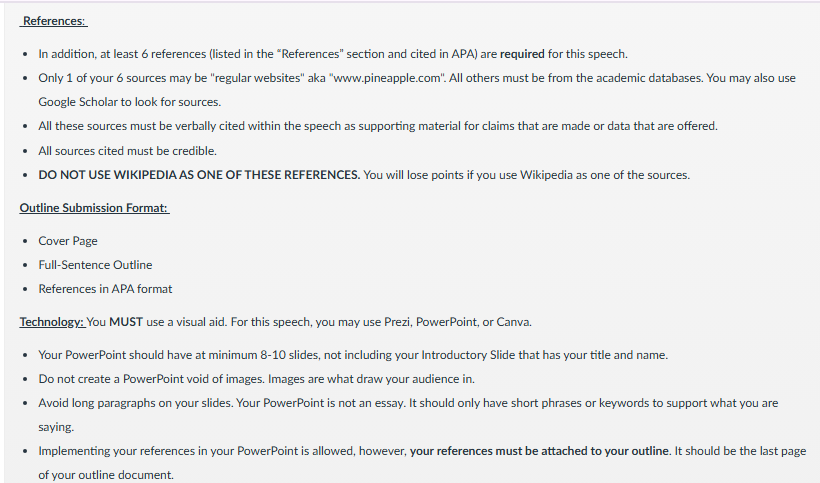Click the PowerPoint void of images line

[257, 379]
